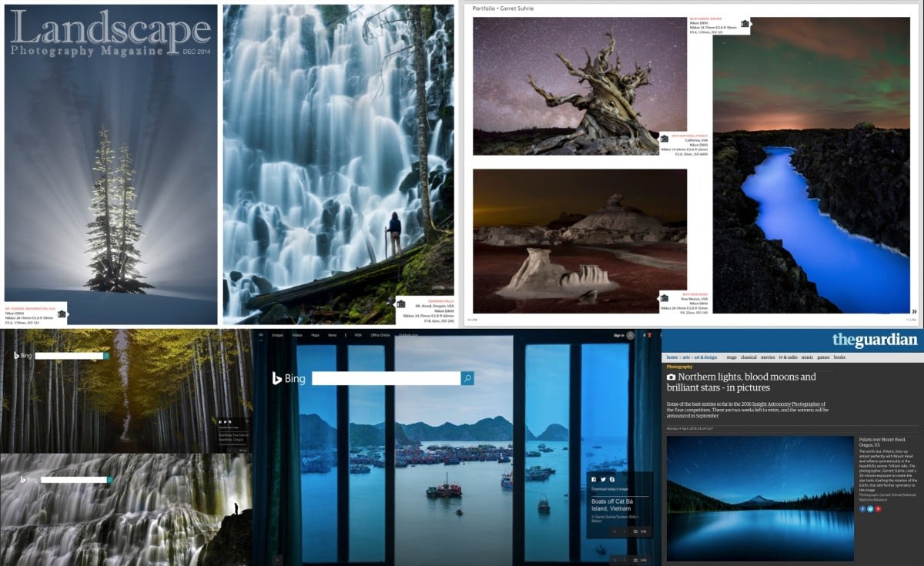Viewport: 924px width, 566px height.
Task: Open the profile avatar next to Sign in
Action: tap(631, 336)
